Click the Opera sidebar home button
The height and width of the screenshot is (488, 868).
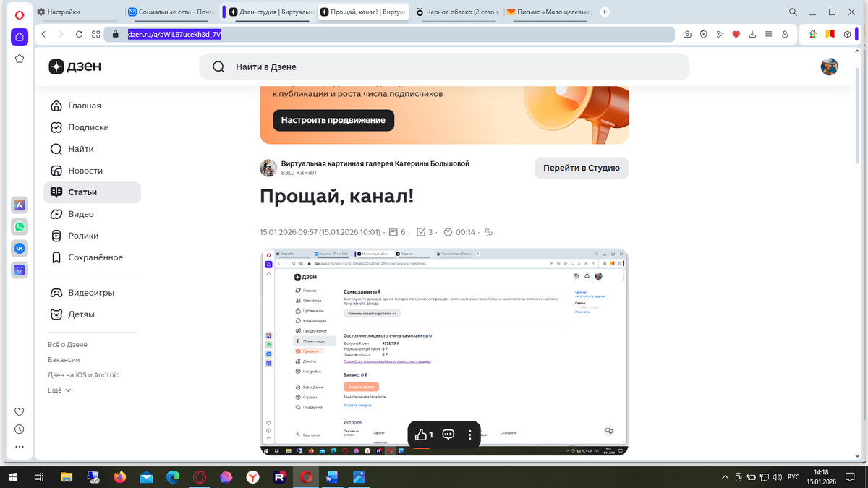20,37
